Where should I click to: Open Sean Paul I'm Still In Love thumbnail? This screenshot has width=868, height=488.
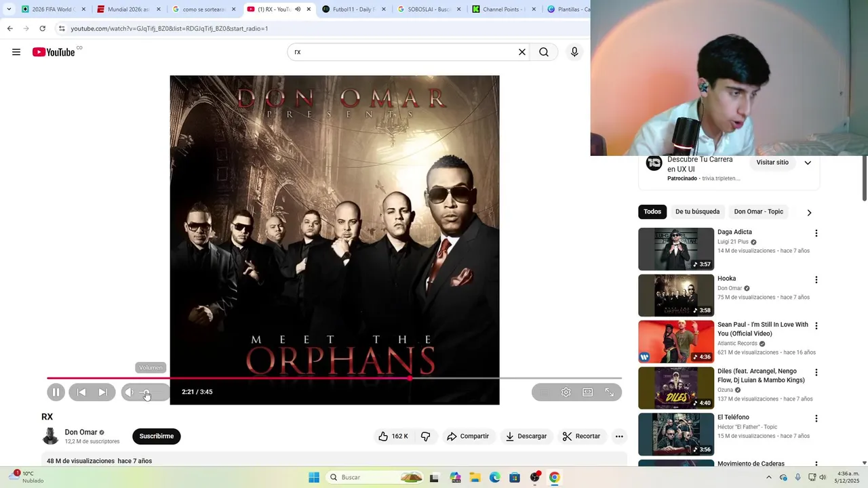(676, 342)
